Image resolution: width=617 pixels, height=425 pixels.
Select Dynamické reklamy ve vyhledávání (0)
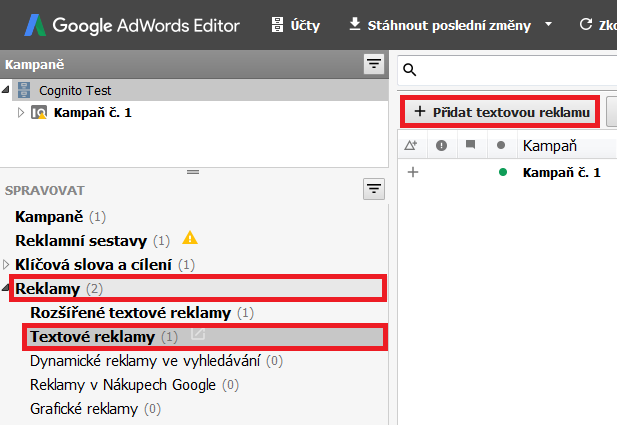click(x=156, y=361)
